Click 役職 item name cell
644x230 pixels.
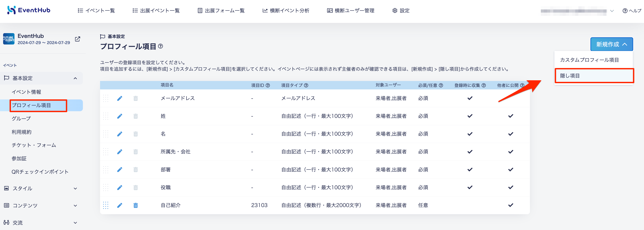[x=166, y=187]
